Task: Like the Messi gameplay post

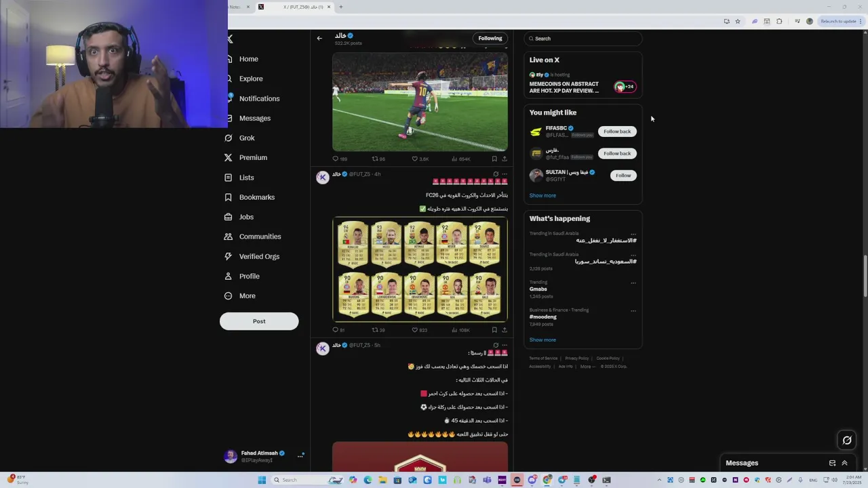Action: pyautogui.click(x=420, y=159)
